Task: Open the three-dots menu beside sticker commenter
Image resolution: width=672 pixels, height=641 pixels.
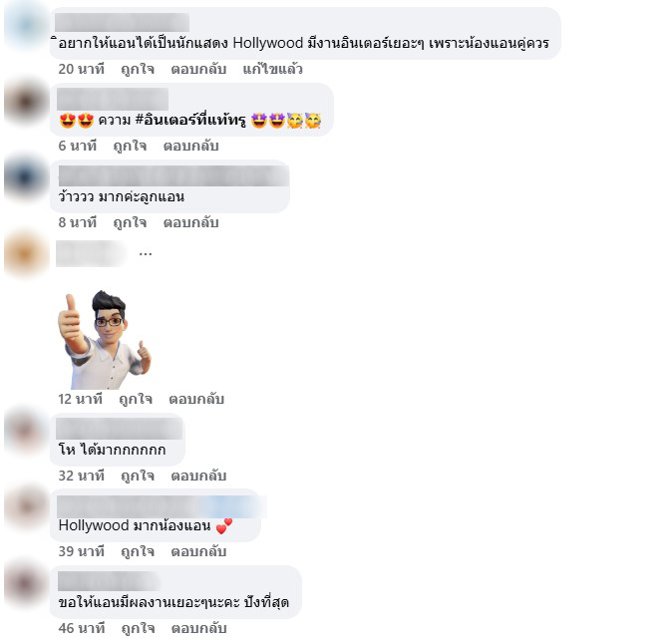Action: coord(146,253)
